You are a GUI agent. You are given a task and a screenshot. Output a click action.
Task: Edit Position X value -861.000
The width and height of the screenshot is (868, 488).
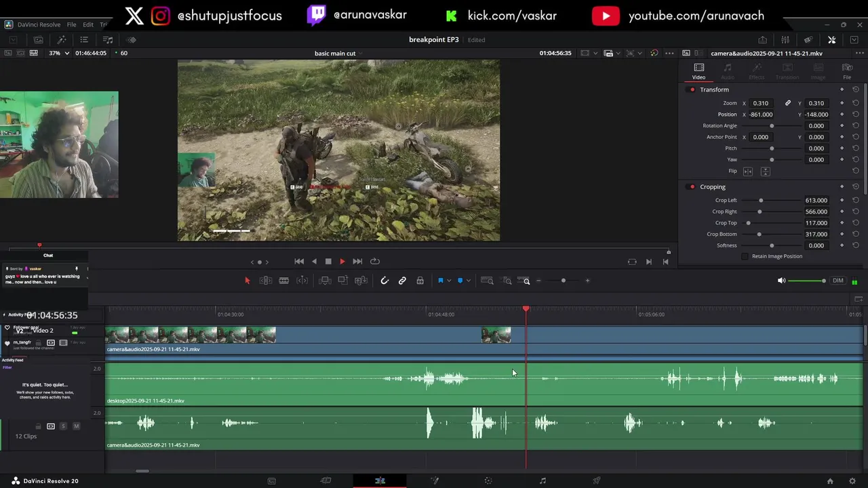[762, 115]
